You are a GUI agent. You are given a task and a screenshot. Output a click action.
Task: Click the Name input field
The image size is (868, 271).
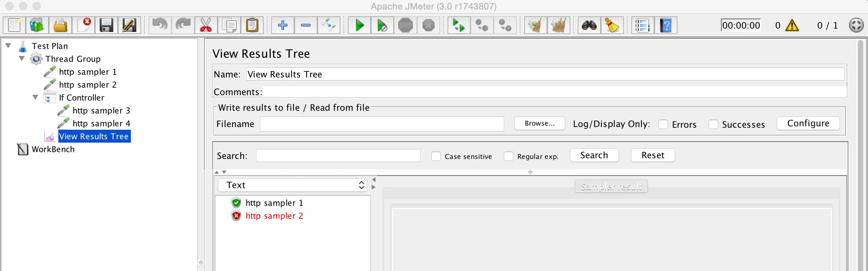[545, 74]
